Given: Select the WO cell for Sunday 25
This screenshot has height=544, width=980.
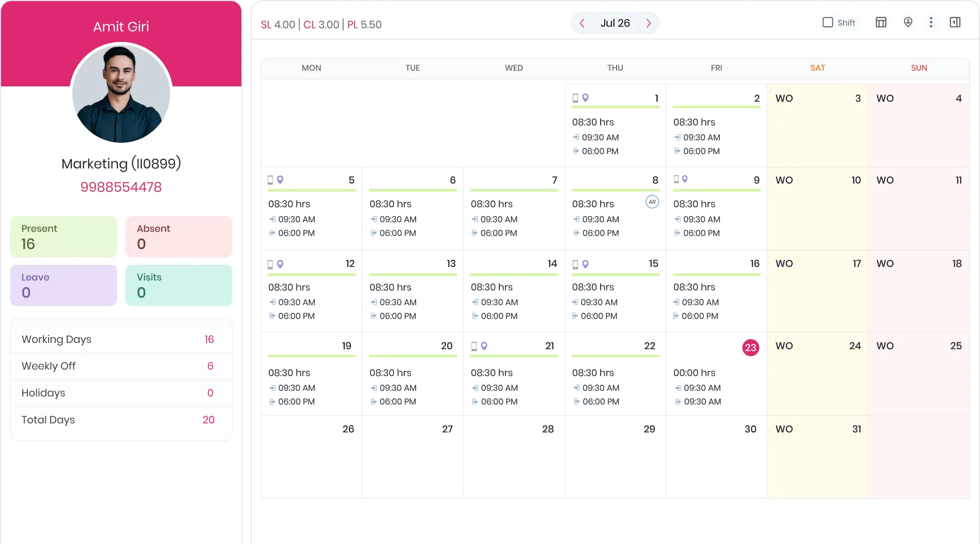Looking at the screenshot, I should tap(919, 374).
